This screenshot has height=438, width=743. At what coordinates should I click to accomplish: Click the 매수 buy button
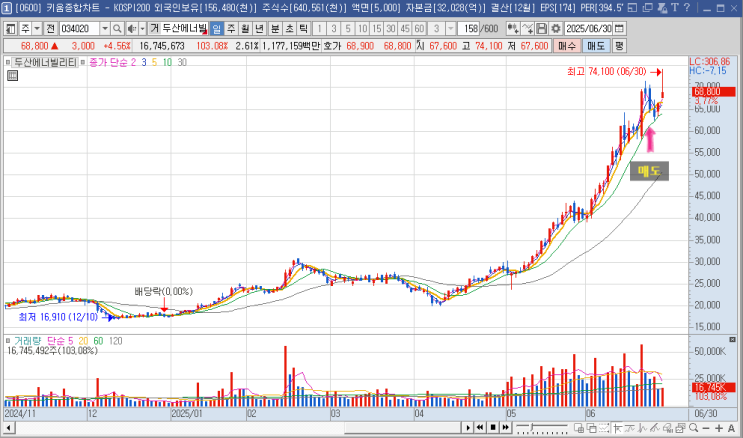pyautogui.click(x=567, y=46)
